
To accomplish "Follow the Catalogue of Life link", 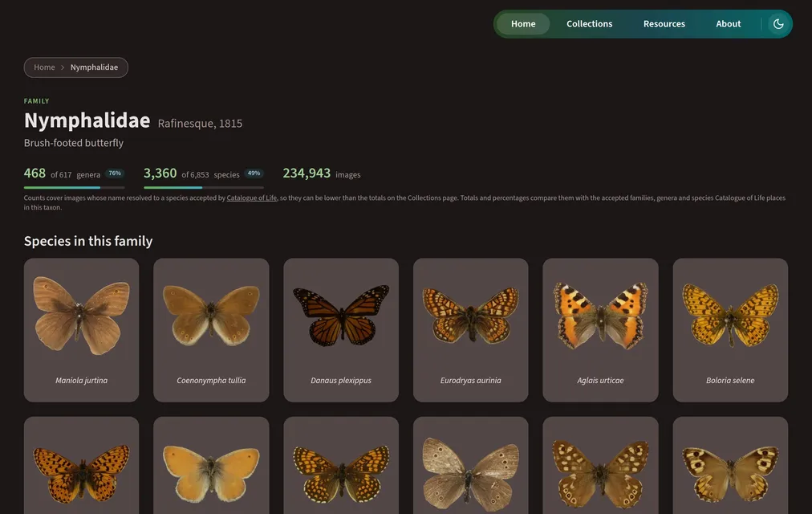I will coord(252,198).
